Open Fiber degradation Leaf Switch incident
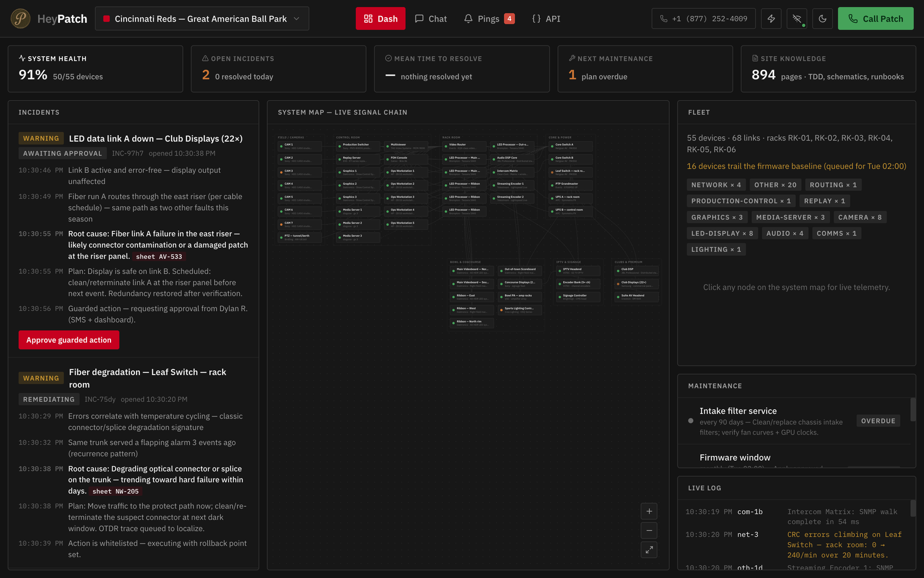 148,378
